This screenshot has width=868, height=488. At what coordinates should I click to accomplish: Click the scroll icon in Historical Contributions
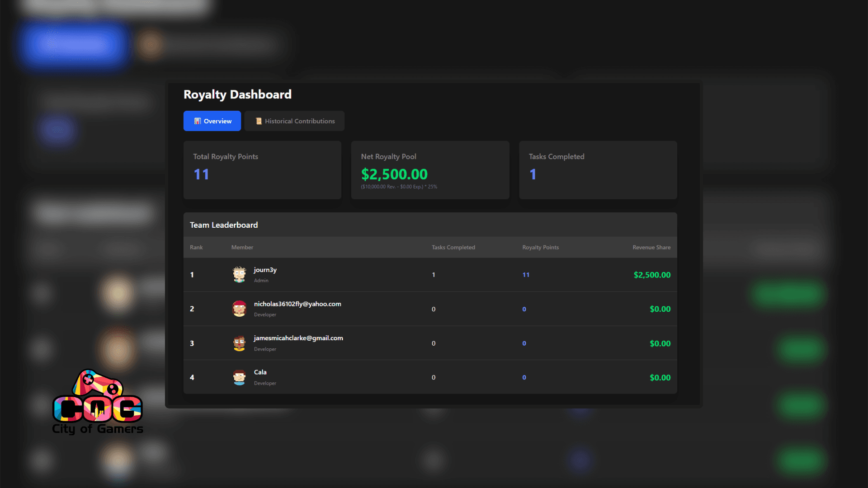pyautogui.click(x=259, y=121)
